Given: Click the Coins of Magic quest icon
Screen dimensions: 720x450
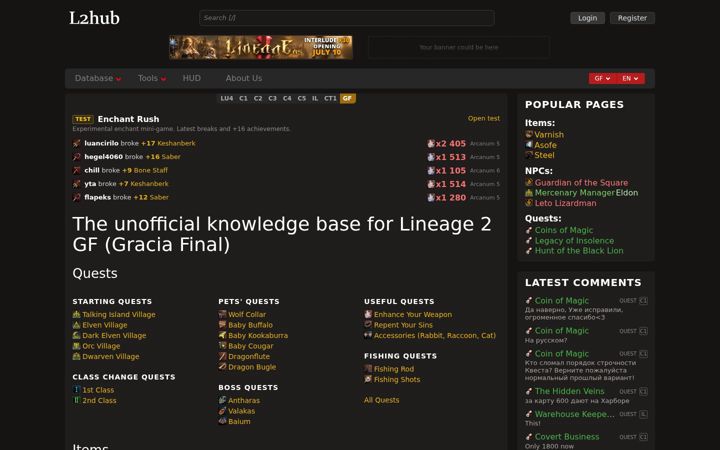Looking at the screenshot, I should 529,230.
